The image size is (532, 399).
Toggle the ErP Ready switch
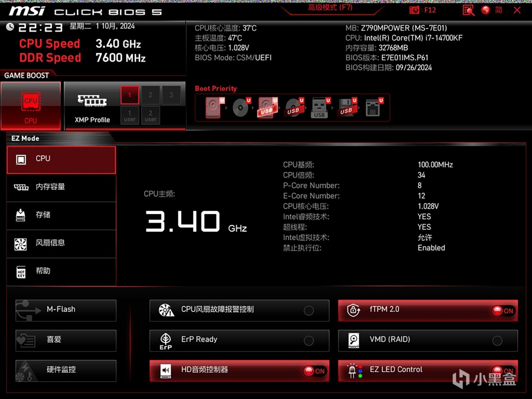[309, 341]
